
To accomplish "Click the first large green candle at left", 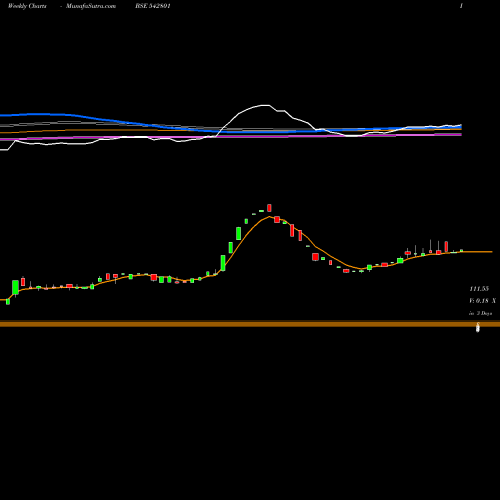I will point(15,287).
